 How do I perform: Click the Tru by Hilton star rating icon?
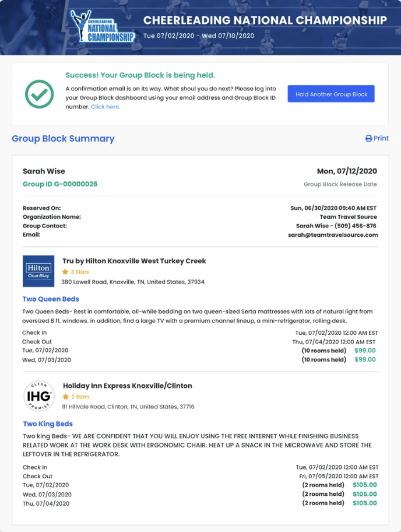(x=65, y=272)
